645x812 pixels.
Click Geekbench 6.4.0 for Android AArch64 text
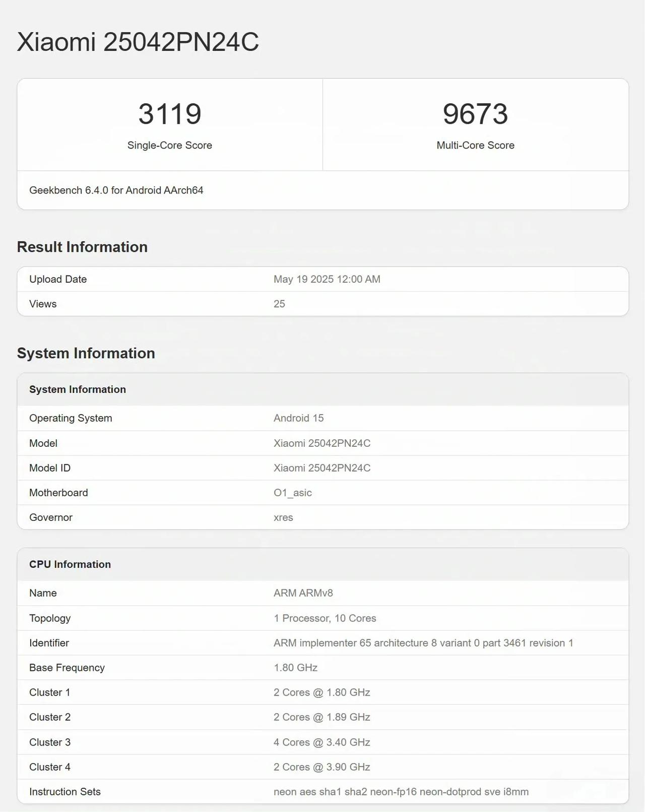pyautogui.click(x=116, y=190)
